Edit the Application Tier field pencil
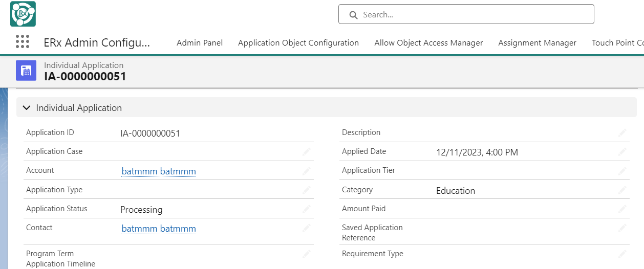 [622, 171]
